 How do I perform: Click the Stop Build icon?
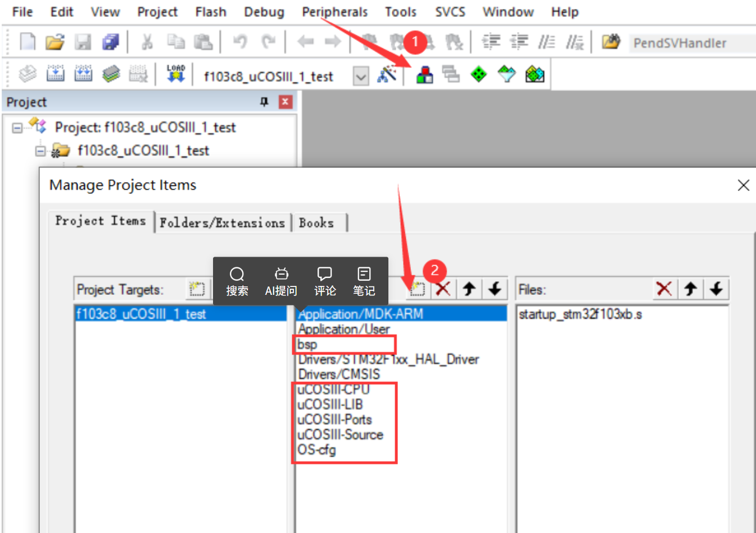(x=138, y=74)
